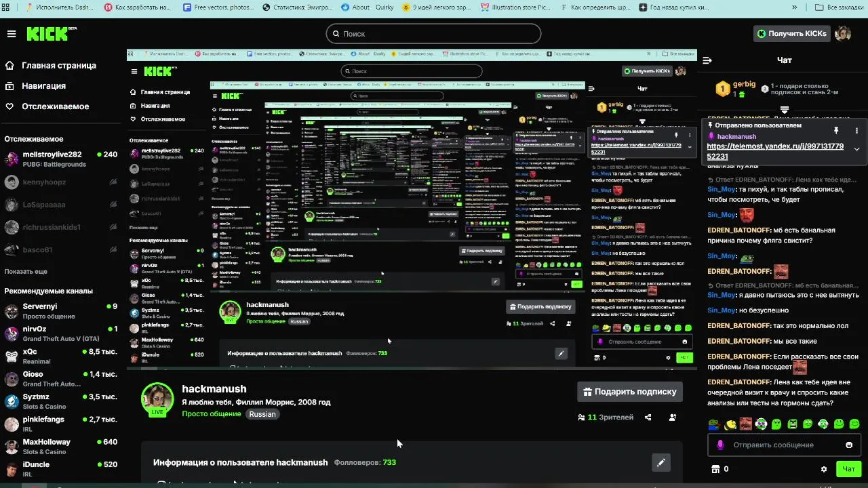
Task: Click EDREN_BATONOFF username in так это нормально message
Action: pos(739,325)
